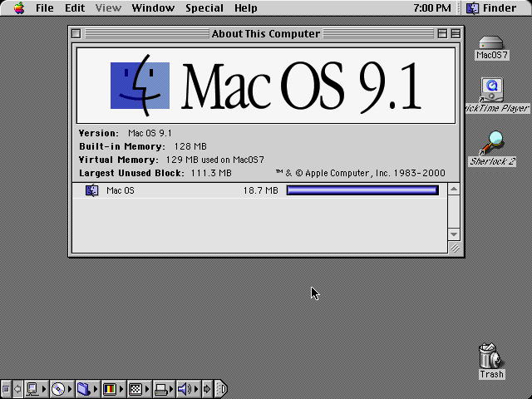Open the Finder application menu

click(x=491, y=7)
